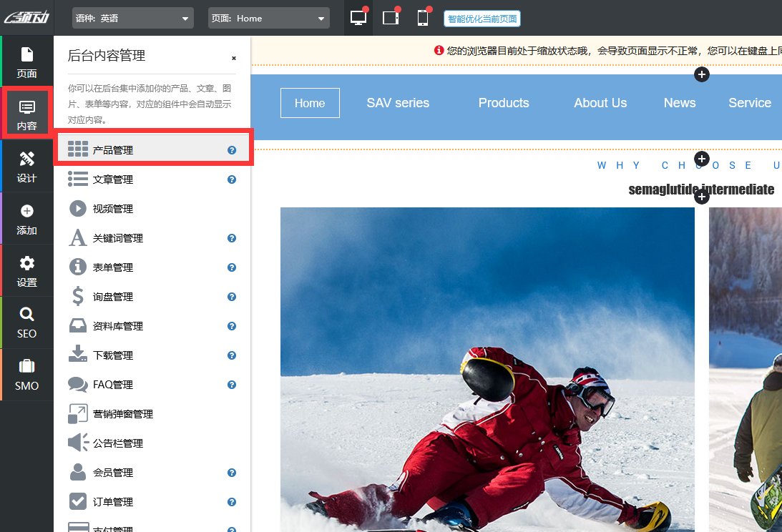Open help icon beside 关键词管理
This screenshot has height=532, width=782.
[232, 238]
